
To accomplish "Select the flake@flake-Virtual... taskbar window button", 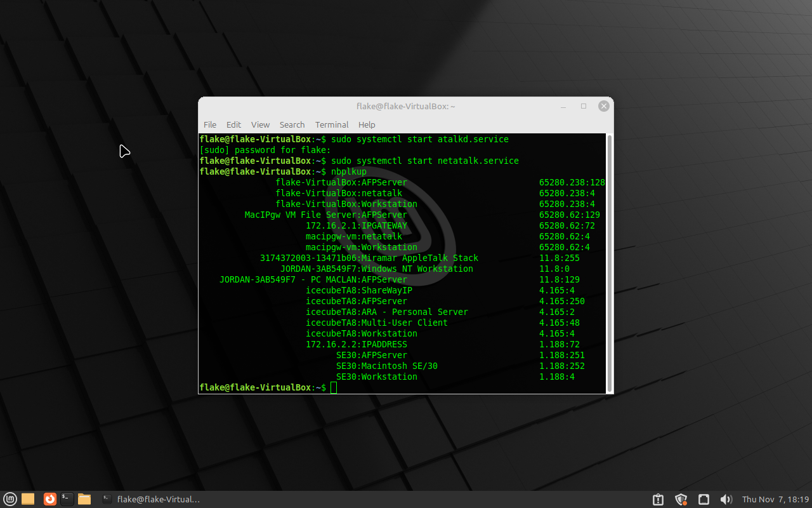I will click(151, 499).
